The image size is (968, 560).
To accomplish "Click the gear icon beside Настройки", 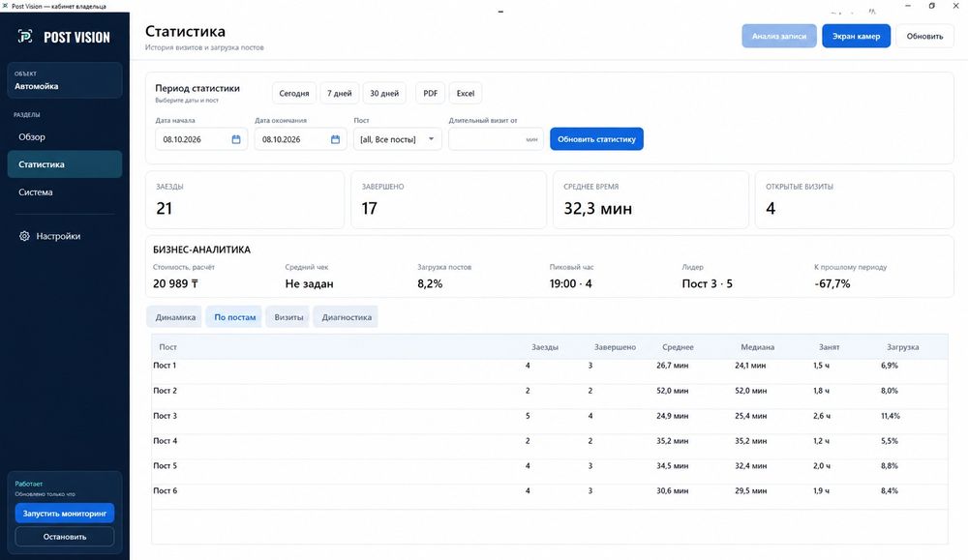I will click(24, 236).
